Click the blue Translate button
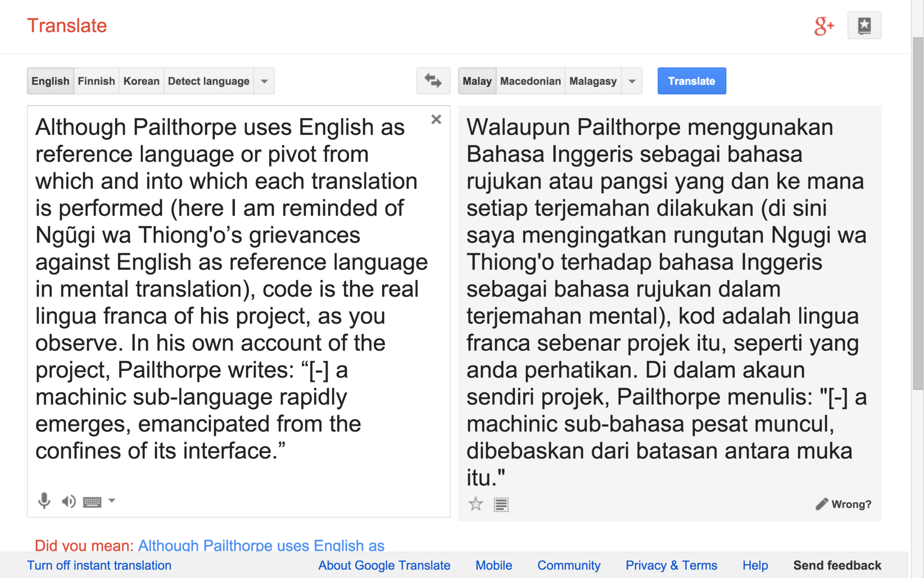Screen dimensions: 924x578 tap(691, 81)
